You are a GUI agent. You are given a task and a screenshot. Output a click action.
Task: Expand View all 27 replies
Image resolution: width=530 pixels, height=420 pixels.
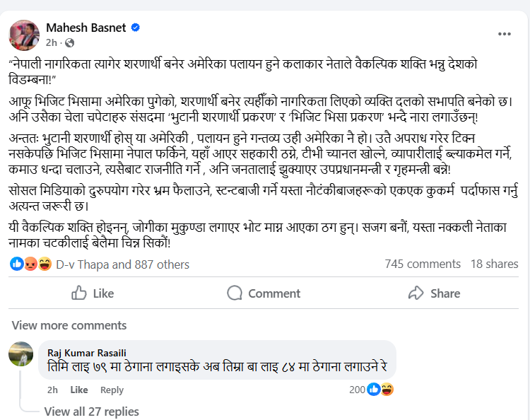(91, 412)
